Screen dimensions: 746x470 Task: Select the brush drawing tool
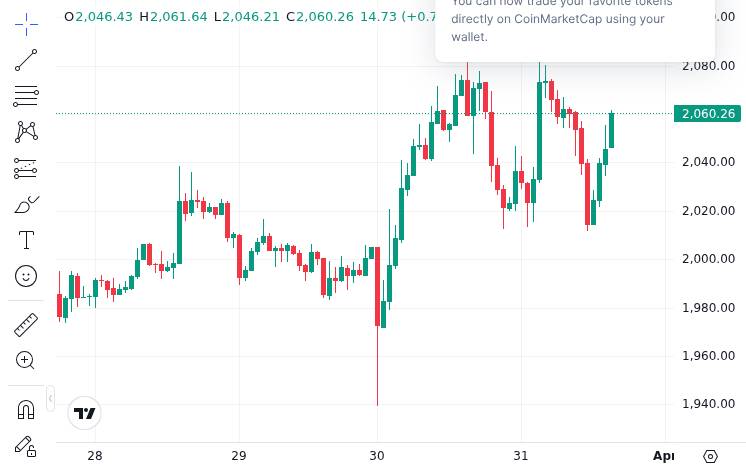pos(26,205)
